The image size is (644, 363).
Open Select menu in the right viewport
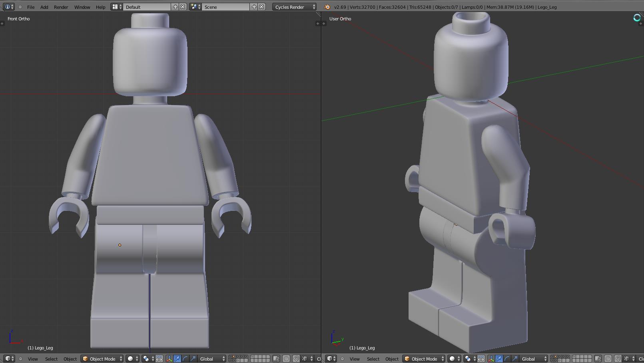(x=373, y=359)
